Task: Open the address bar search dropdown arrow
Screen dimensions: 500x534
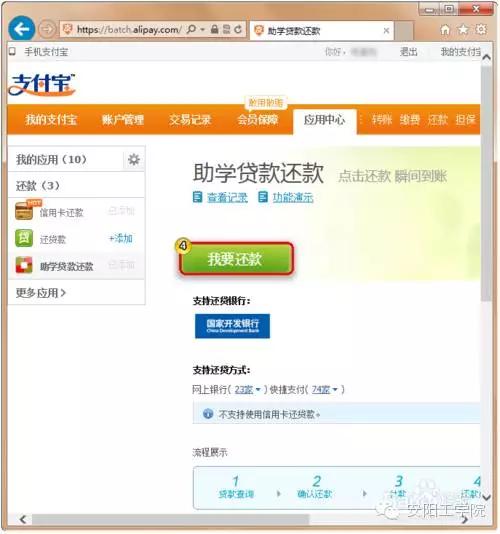Action: point(202,30)
